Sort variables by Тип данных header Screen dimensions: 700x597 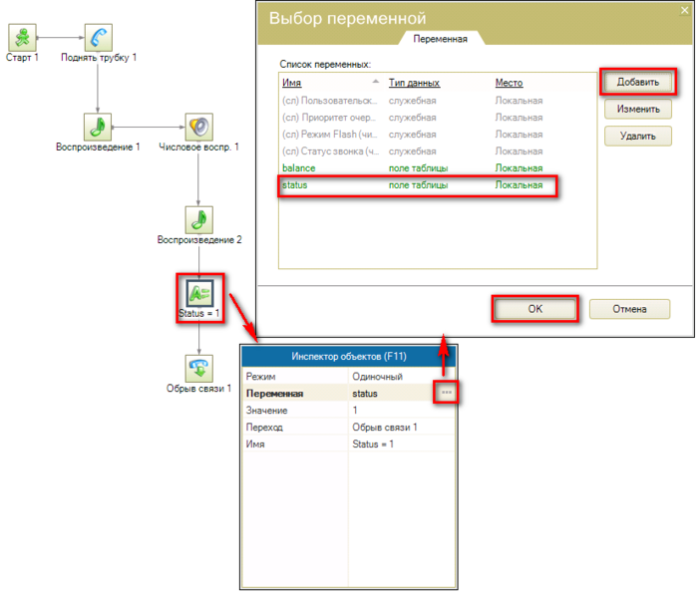[414, 83]
